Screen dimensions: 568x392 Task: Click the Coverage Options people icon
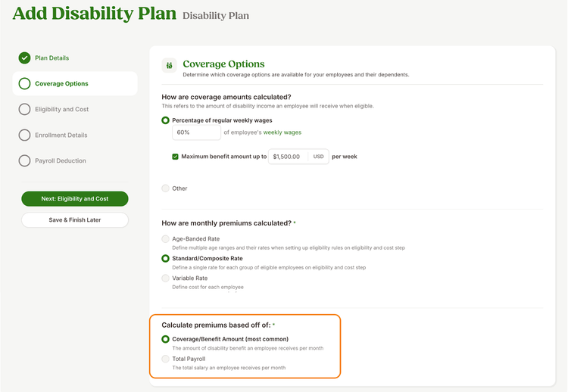click(x=169, y=66)
